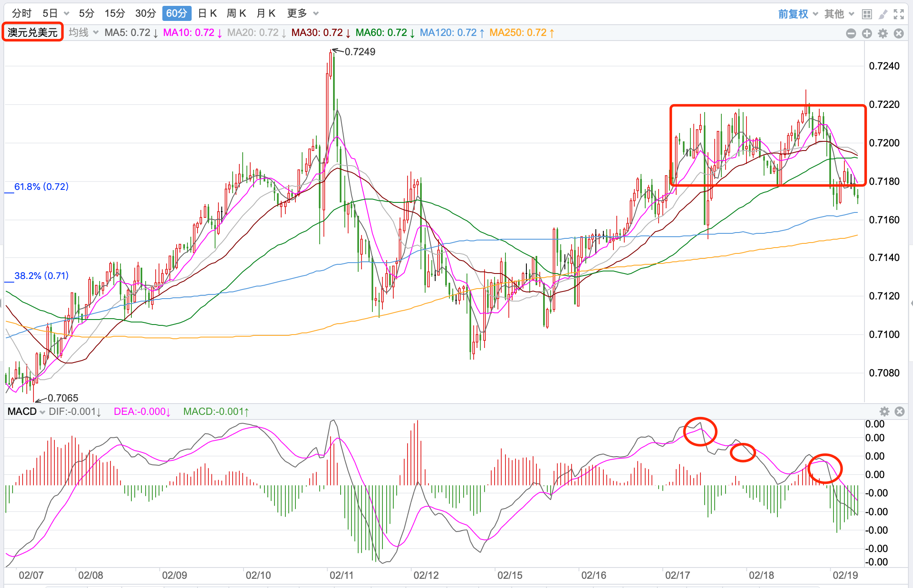Screen dimensions: 913x588
Task: Enter fullscreen chart mode
Action: (899, 14)
